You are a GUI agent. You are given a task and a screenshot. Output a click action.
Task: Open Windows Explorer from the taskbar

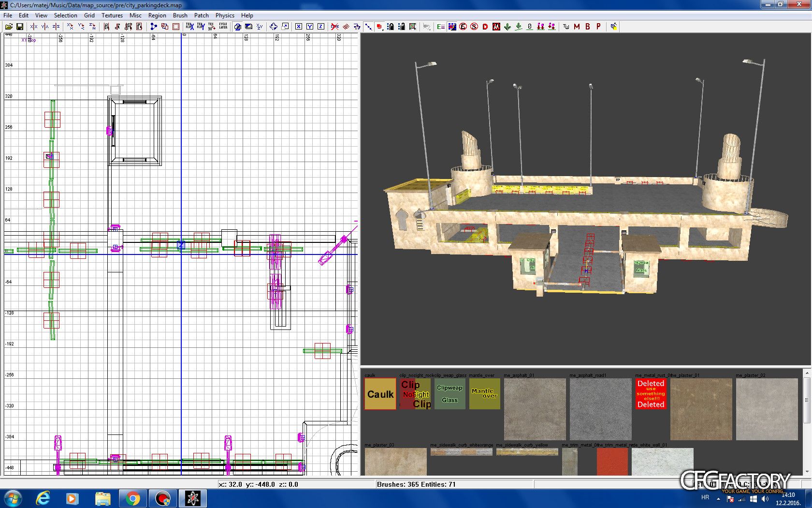coord(102,498)
